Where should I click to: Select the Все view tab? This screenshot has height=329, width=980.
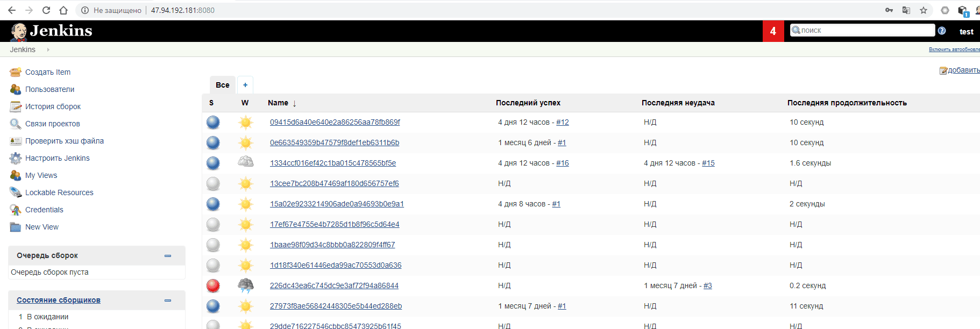coord(223,85)
